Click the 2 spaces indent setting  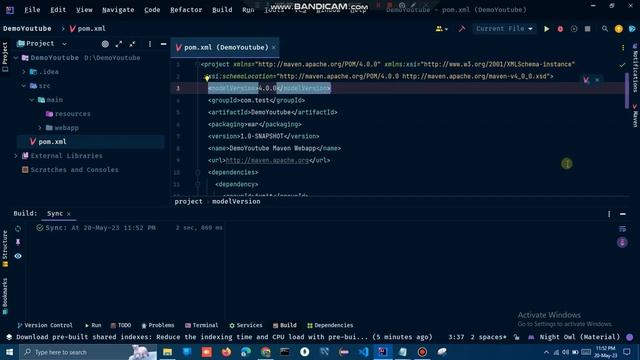[488, 337]
